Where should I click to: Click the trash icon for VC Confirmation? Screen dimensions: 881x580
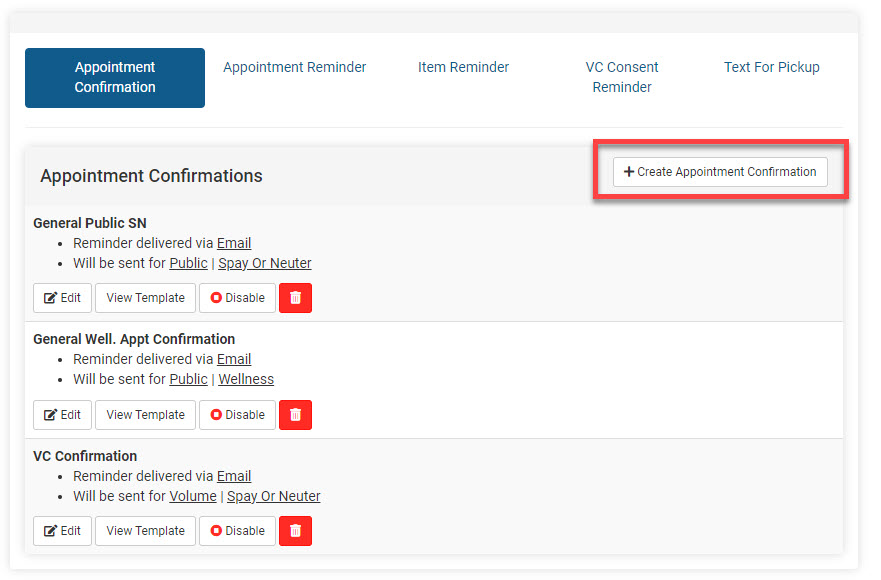(x=295, y=531)
